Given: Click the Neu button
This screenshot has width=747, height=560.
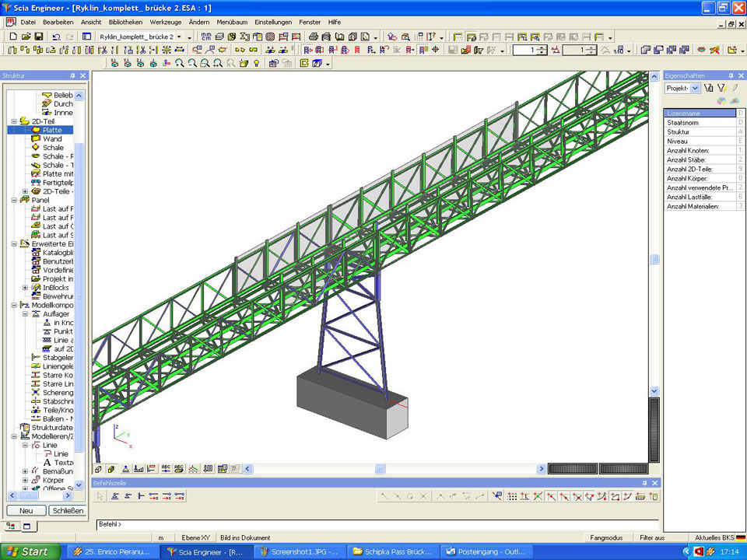Looking at the screenshot, I should point(26,511).
